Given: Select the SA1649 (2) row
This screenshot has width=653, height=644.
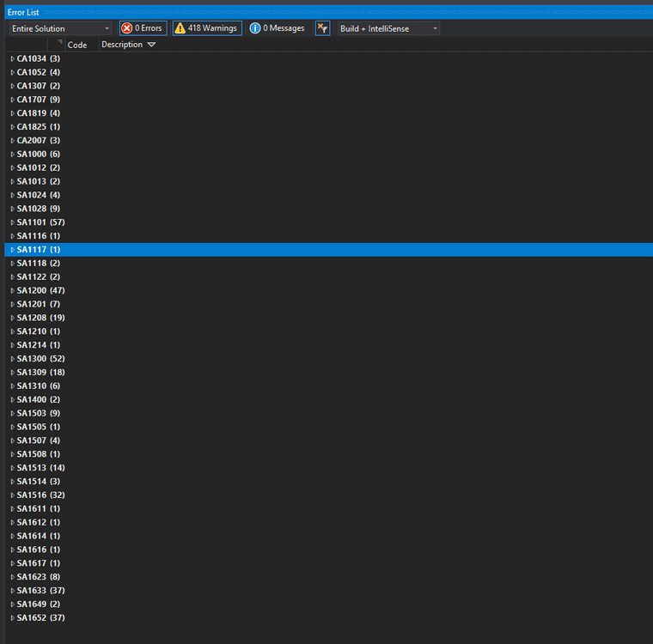Looking at the screenshot, I should click(328, 604).
